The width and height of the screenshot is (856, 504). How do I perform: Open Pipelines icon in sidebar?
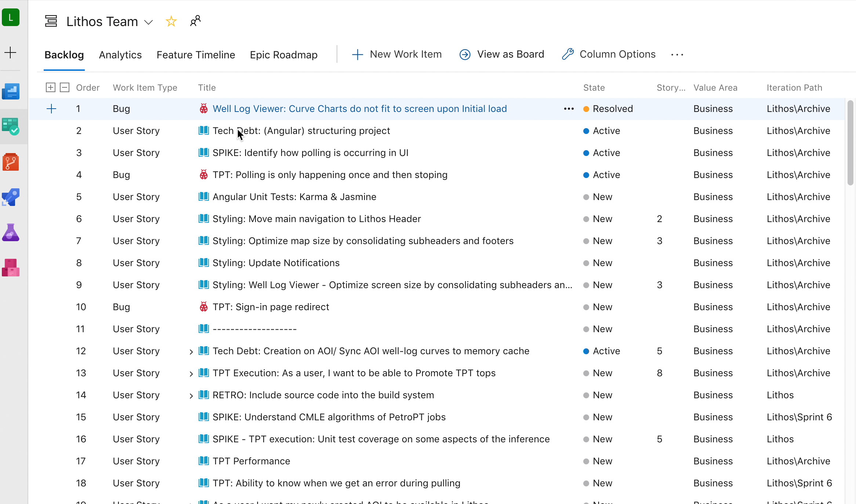11,197
